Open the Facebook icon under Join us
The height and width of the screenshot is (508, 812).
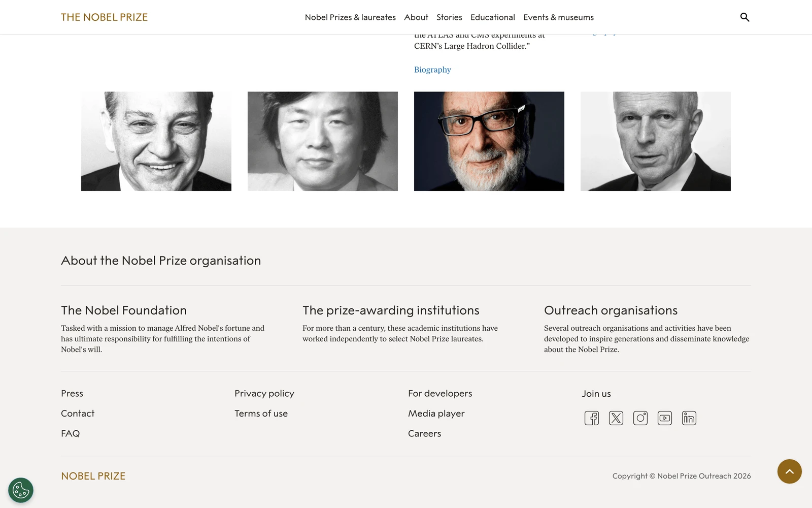coord(592,418)
